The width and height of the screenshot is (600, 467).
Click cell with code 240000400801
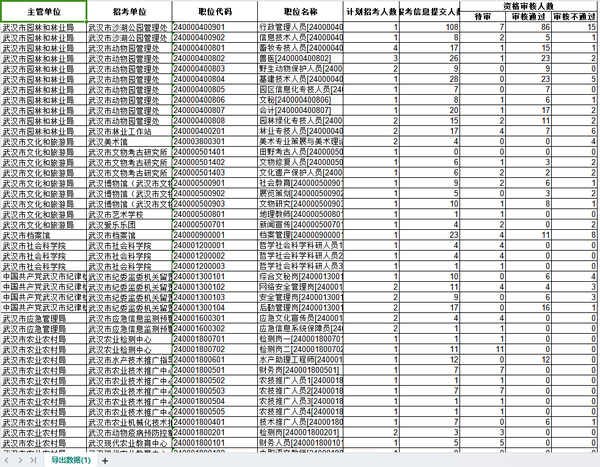point(215,48)
